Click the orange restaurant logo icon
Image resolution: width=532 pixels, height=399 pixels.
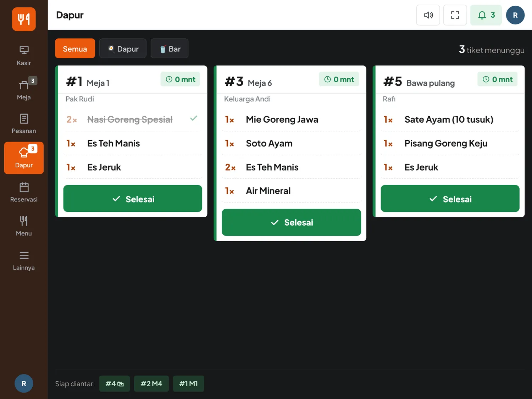24,19
